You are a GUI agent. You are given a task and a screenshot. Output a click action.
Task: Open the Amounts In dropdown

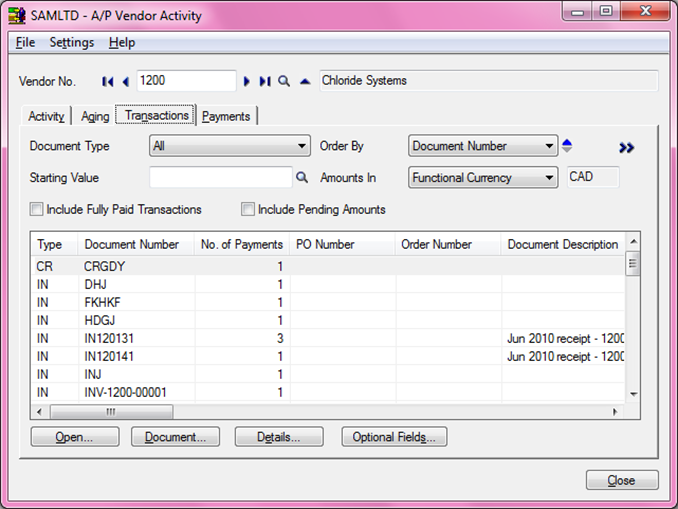click(483, 177)
